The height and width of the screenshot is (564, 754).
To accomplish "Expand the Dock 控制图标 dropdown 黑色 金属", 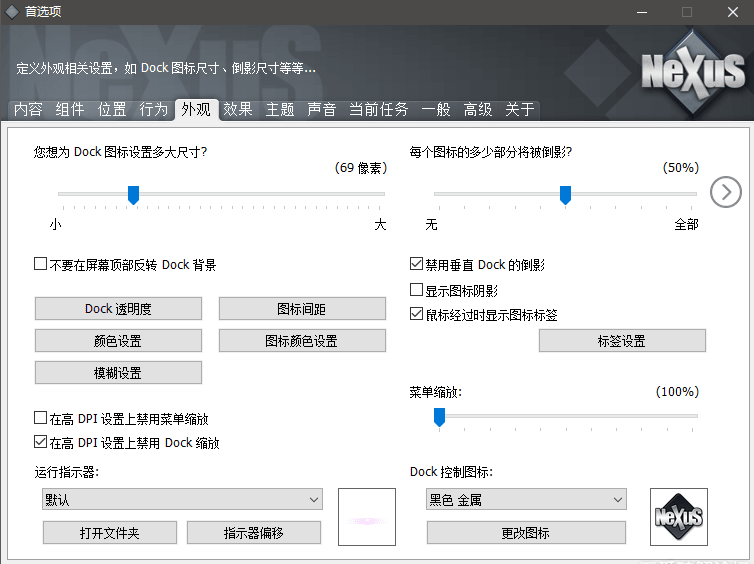I will 526,499.
